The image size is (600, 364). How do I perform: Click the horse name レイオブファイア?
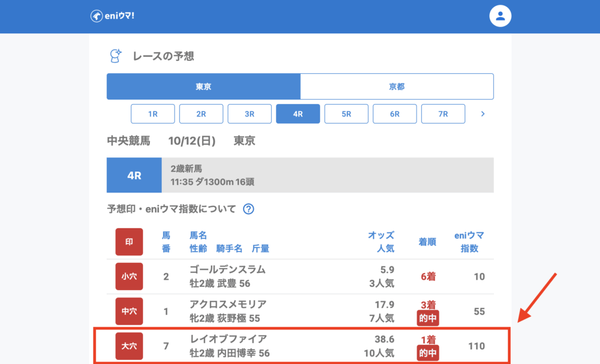[x=229, y=339]
